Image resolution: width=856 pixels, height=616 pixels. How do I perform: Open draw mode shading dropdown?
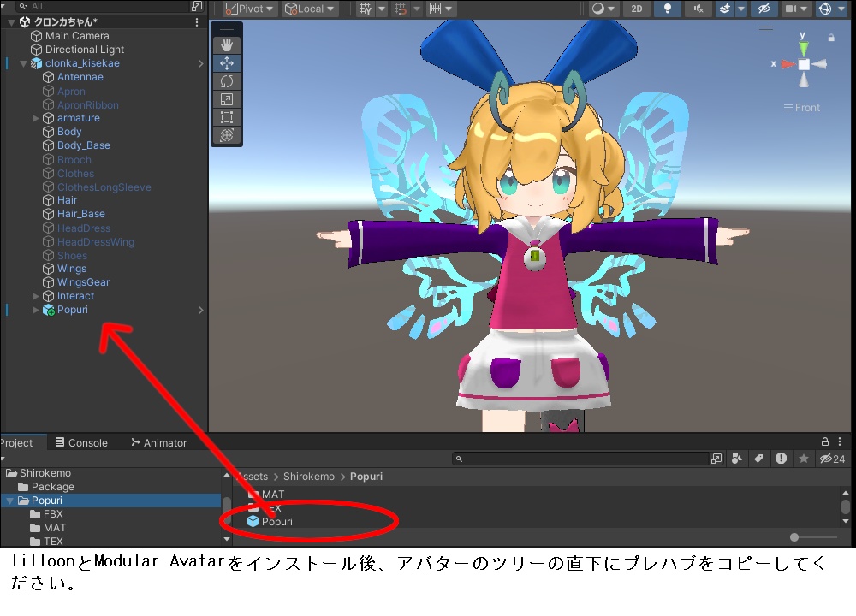(x=603, y=9)
